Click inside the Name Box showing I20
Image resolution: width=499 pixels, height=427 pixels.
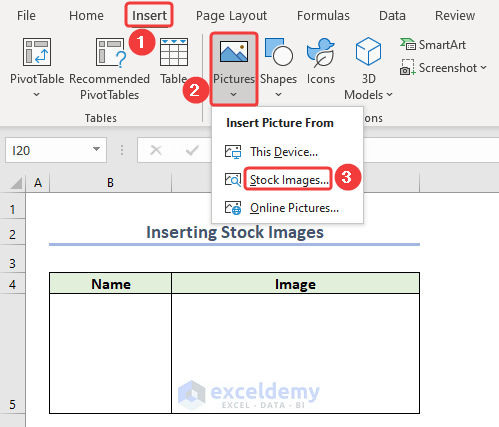tap(47, 150)
